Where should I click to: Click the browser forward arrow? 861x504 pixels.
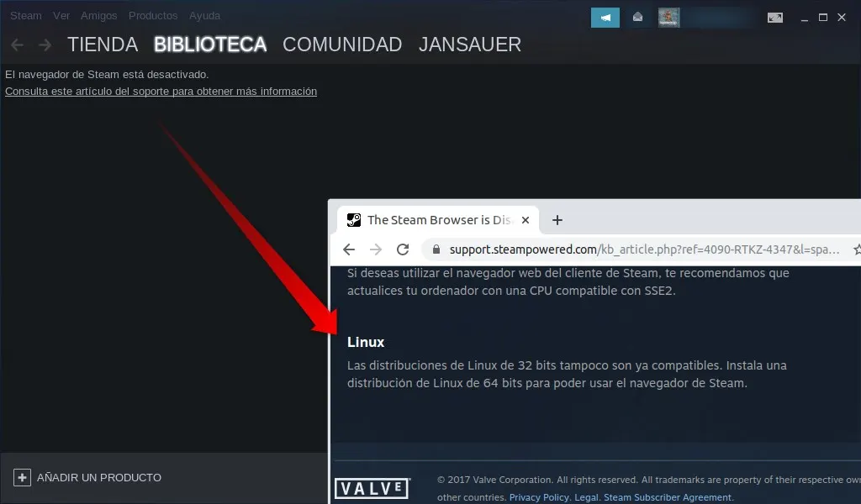[376, 249]
